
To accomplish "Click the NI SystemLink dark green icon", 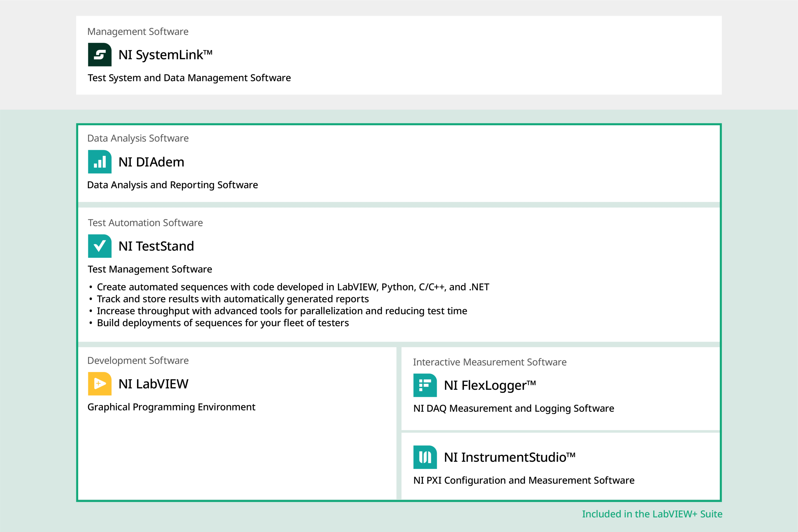I will point(100,55).
